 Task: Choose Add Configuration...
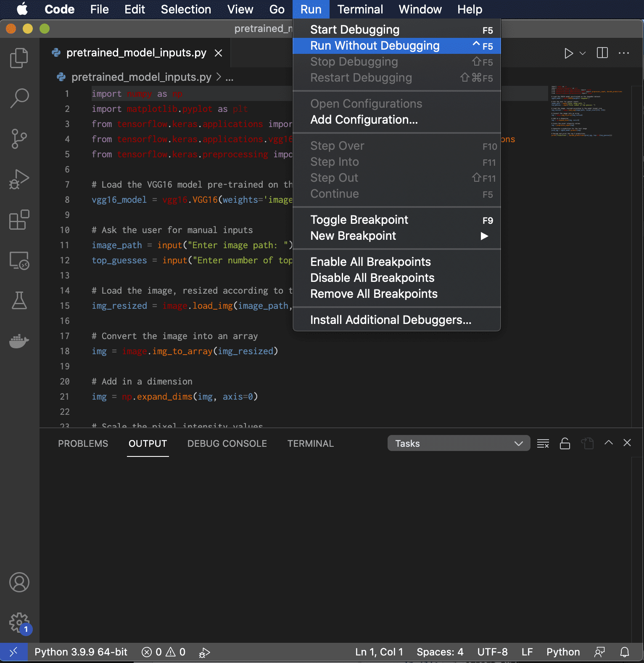[x=396, y=120]
